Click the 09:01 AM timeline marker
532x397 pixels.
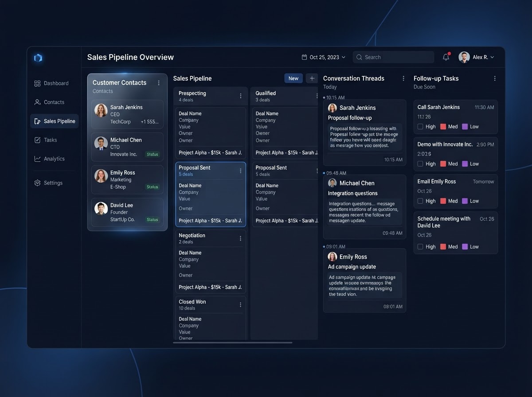click(335, 246)
